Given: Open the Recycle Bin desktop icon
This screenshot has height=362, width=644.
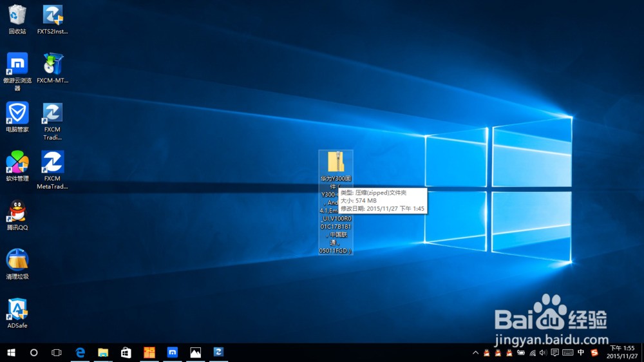Looking at the screenshot, I should [x=17, y=19].
